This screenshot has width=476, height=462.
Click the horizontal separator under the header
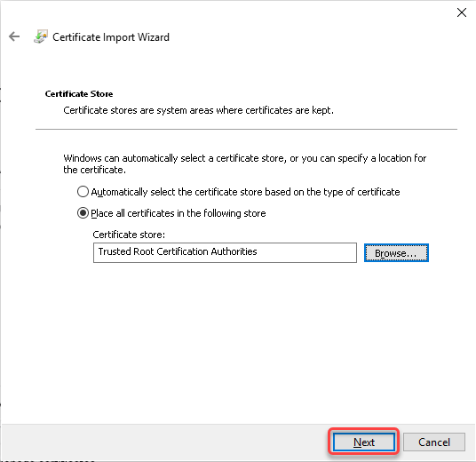pyautogui.click(x=246, y=129)
